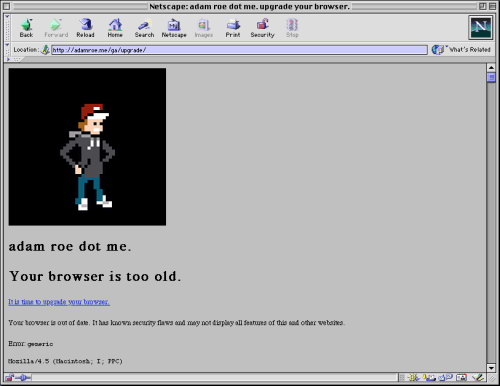Image resolution: width=500 pixels, height=386 pixels.
Task: Click the vertical scrollbar down arrow
Action: tap(491, 368)
